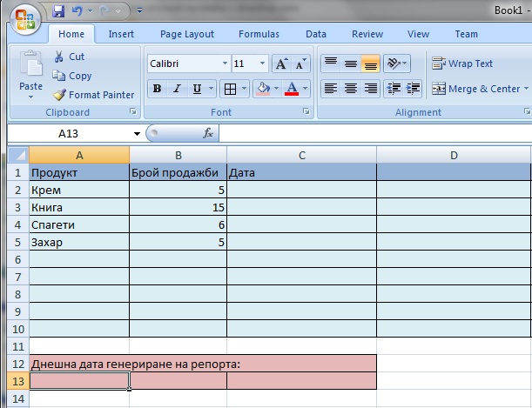Apply cell borders with Borders icon
Screen dimensions: 532x408
(x=231, y=89)
